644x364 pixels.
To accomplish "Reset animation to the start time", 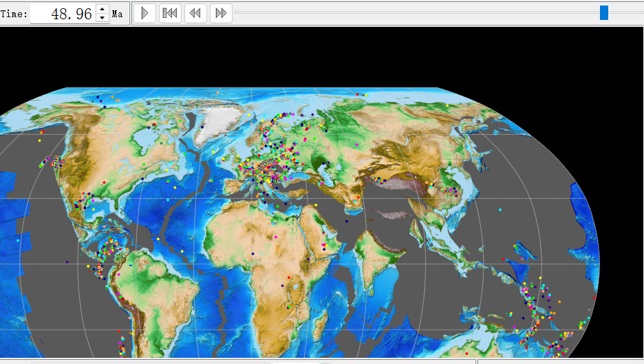I will [170, 13].
